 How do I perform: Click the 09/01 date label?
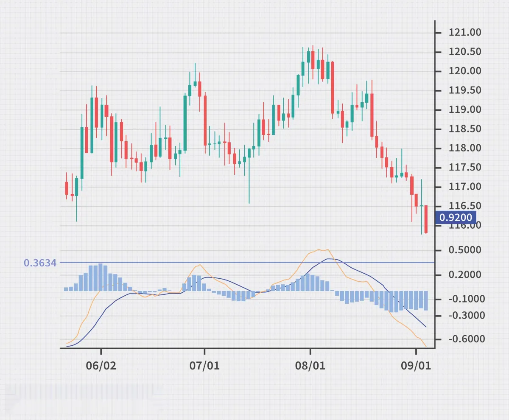(416, 366)
